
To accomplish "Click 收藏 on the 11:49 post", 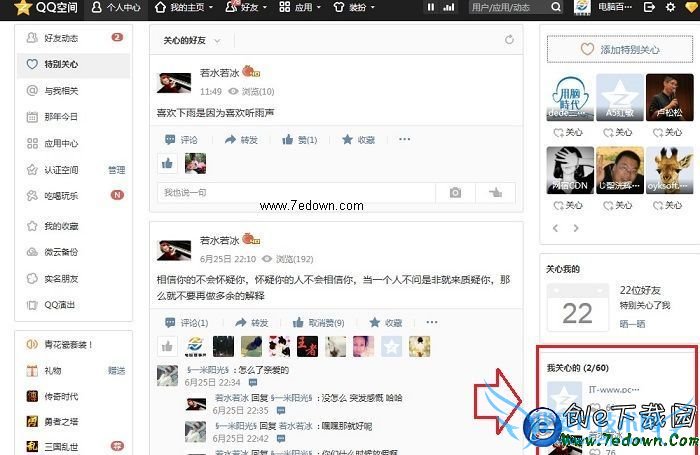I will click(358, 140).
